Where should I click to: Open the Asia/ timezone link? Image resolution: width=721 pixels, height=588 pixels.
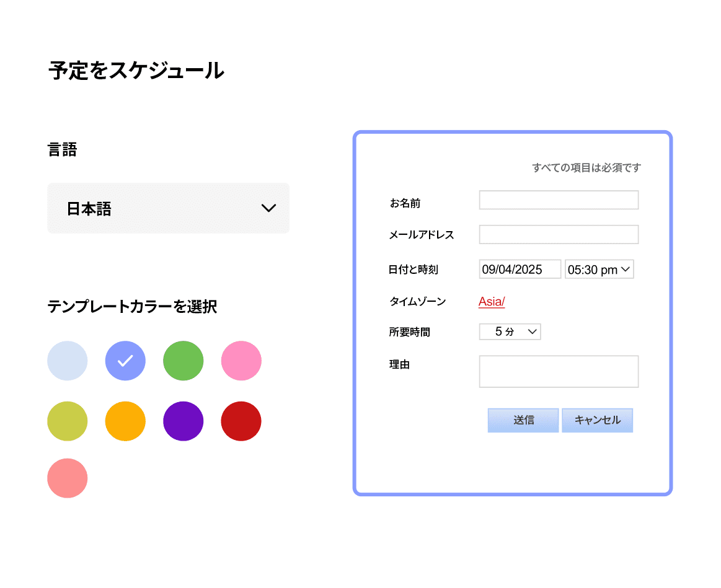491,302
